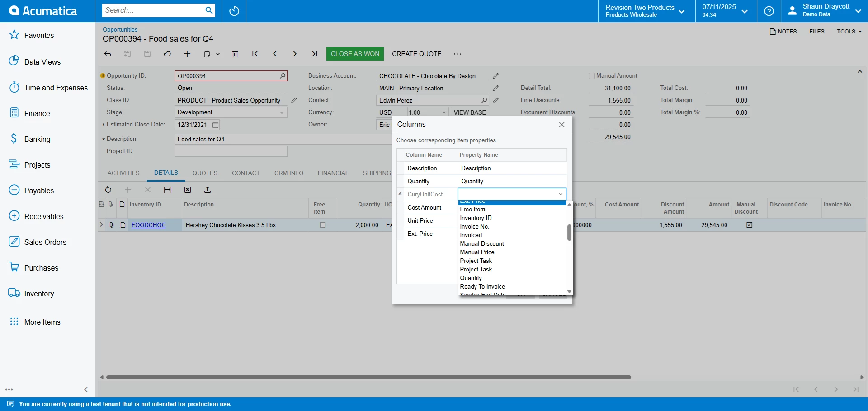
Task: Click the property list scrollbar thumb
Action: click(569, 233)
